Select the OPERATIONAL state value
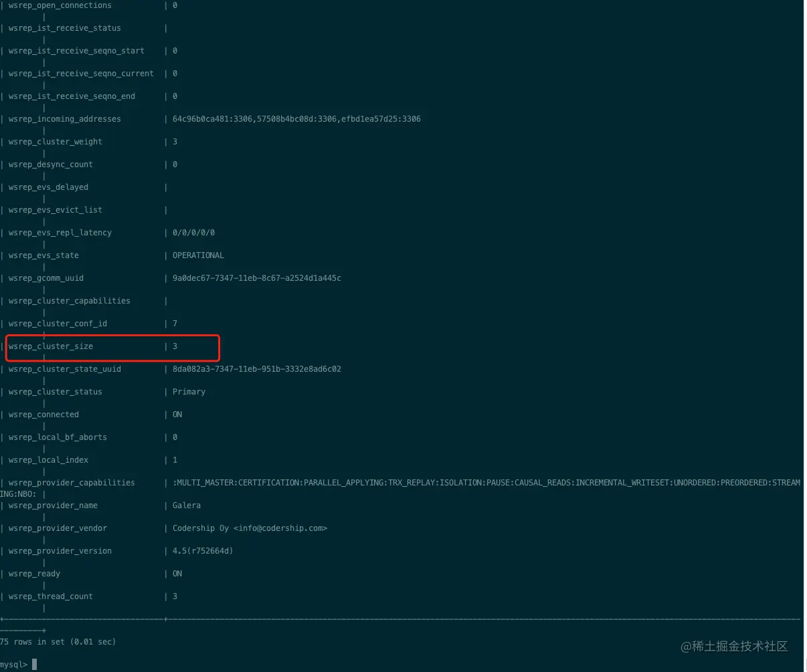Image resolution: width=807 pixels, height=672 pixels. pos(198,255)
